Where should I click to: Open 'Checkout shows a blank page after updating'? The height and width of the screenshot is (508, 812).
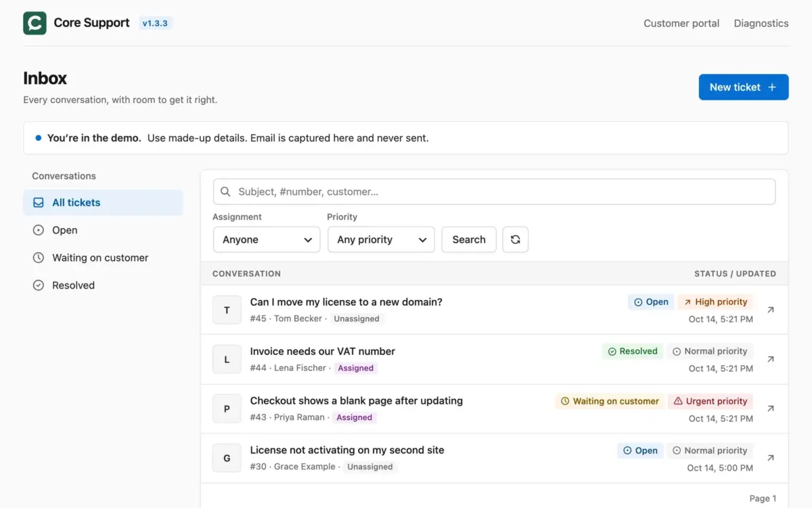pos(357,401)
